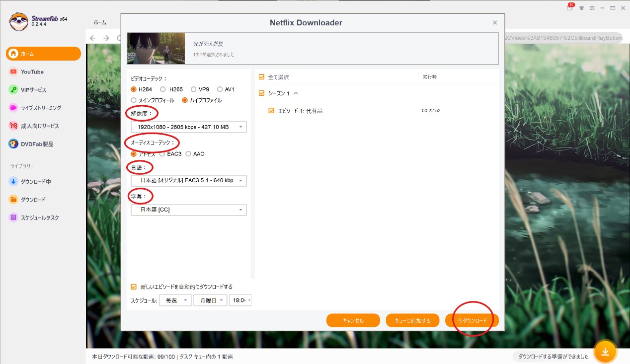The image size is (630, 364).
Task: Click ダウンロードする準備ができました status
Action: coord(553,357)
